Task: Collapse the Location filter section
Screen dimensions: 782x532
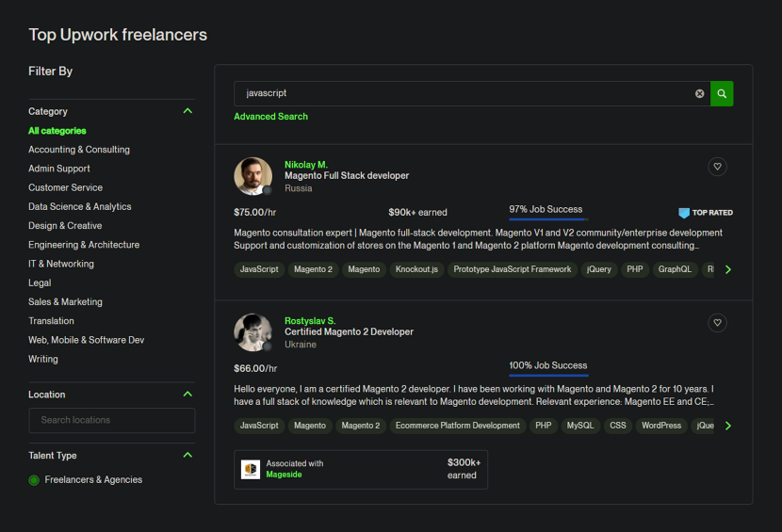Action: [x=187, y=395]
